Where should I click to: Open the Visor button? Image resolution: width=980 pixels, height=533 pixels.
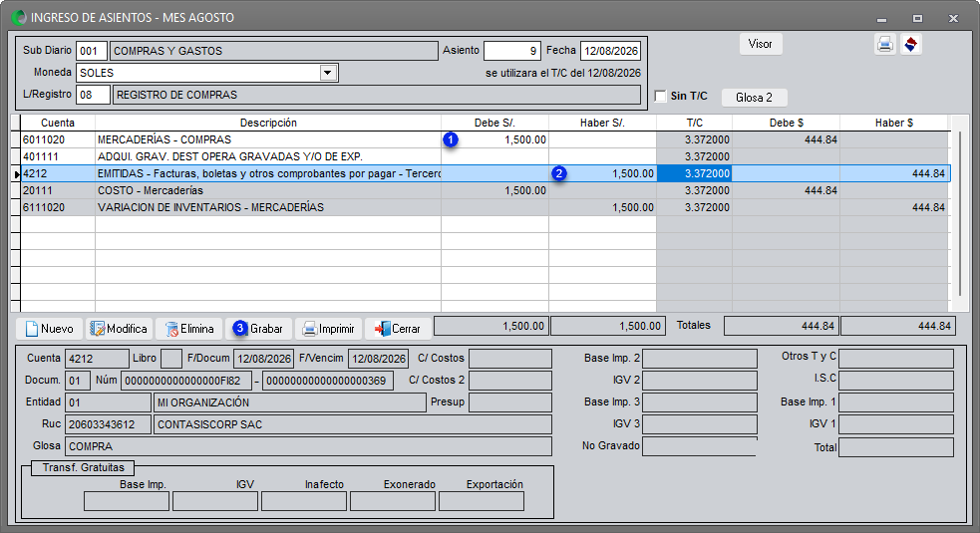[x=761, y=44]
